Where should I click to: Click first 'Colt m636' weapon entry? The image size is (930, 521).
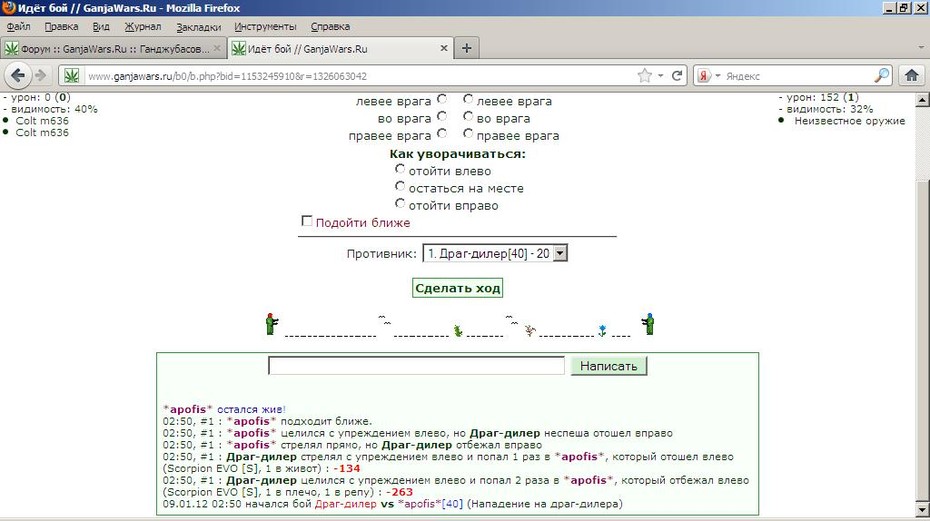coord(42,120)
